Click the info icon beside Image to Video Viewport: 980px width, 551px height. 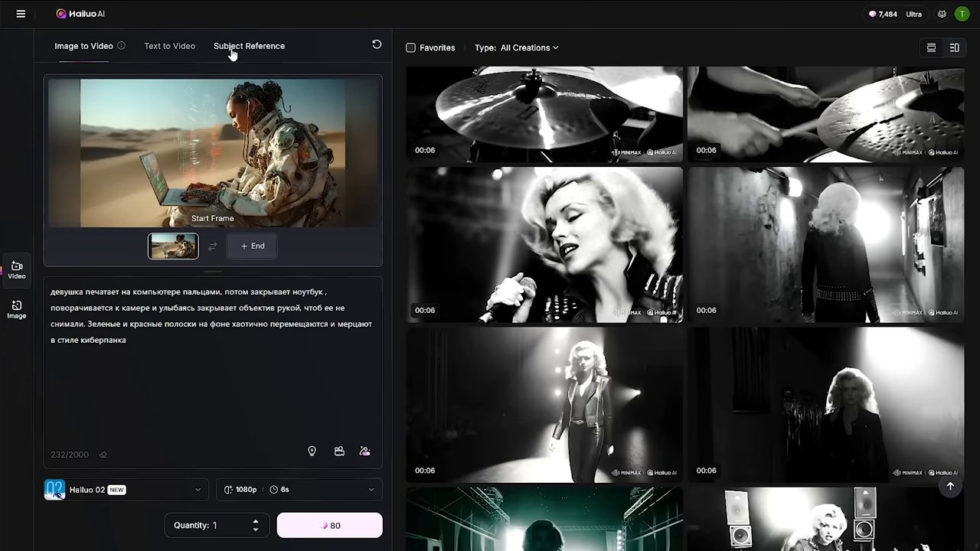tap(121, 46)
